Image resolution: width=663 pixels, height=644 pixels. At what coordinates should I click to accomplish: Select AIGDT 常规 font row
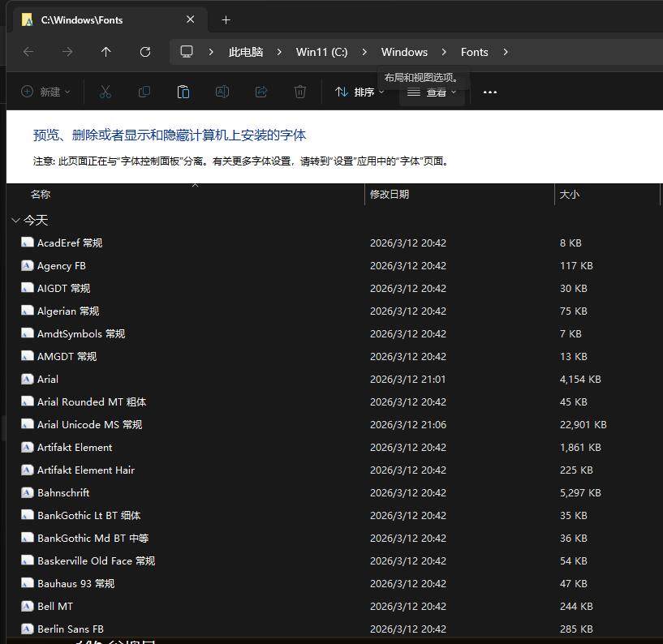pyautogui.click(x=63, y=288)
